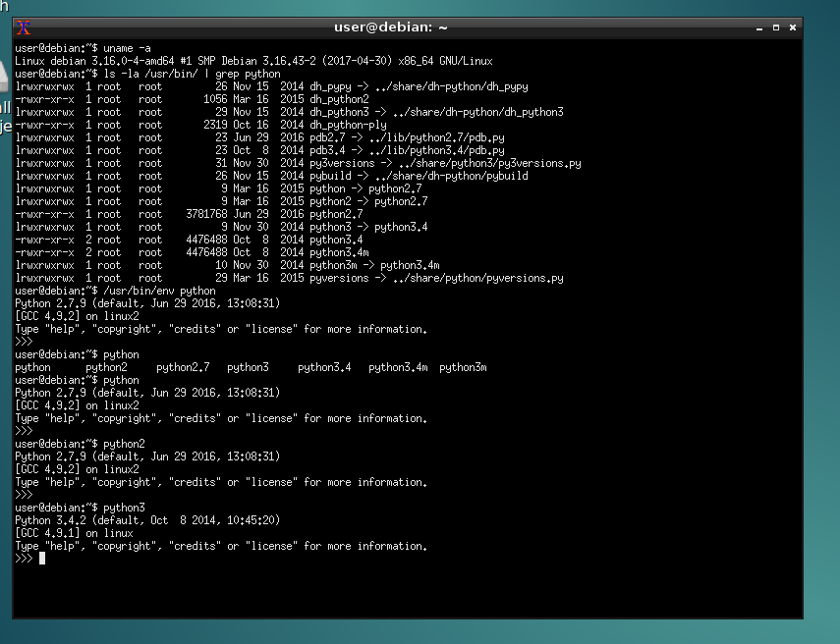The height and width of the screenshot is (644, 840).
Task: Click the active >>> prompt with cursor
Action: 30,559
